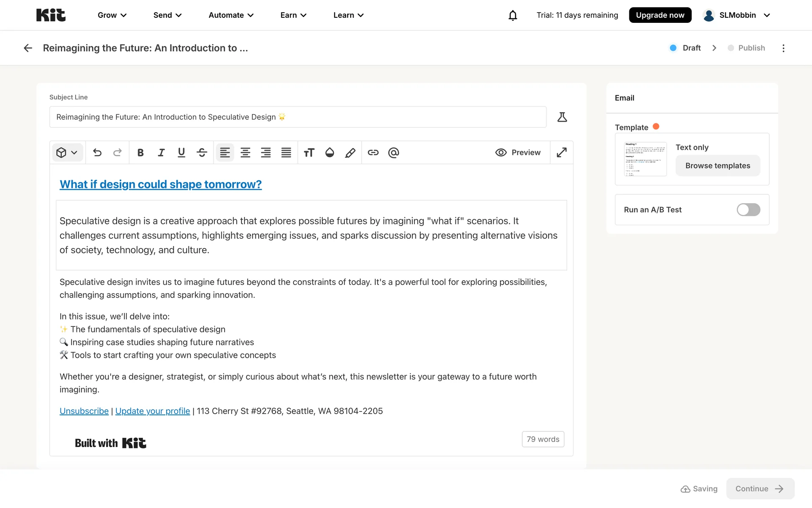Insert a link with chain icon
This screenshot has width=812, height=508.
373,152
